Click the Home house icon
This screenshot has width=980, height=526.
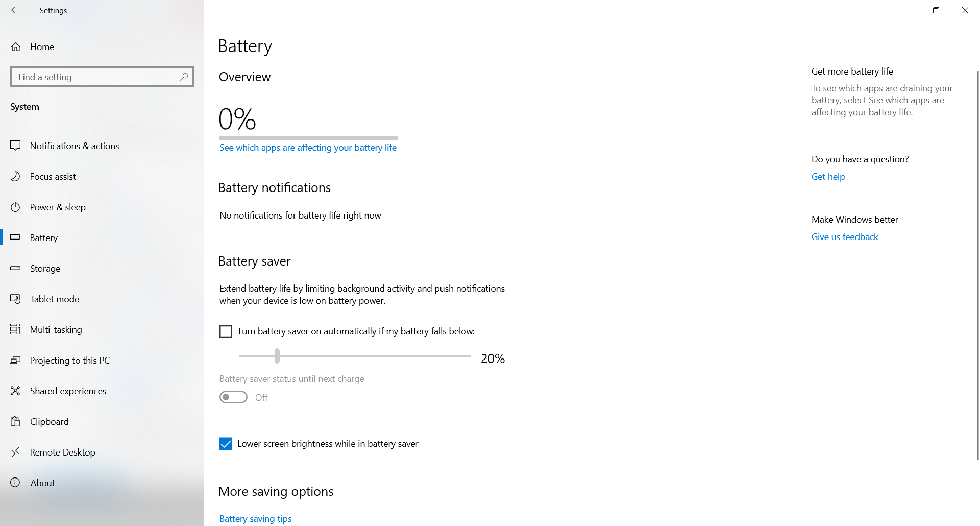[16, 47]
